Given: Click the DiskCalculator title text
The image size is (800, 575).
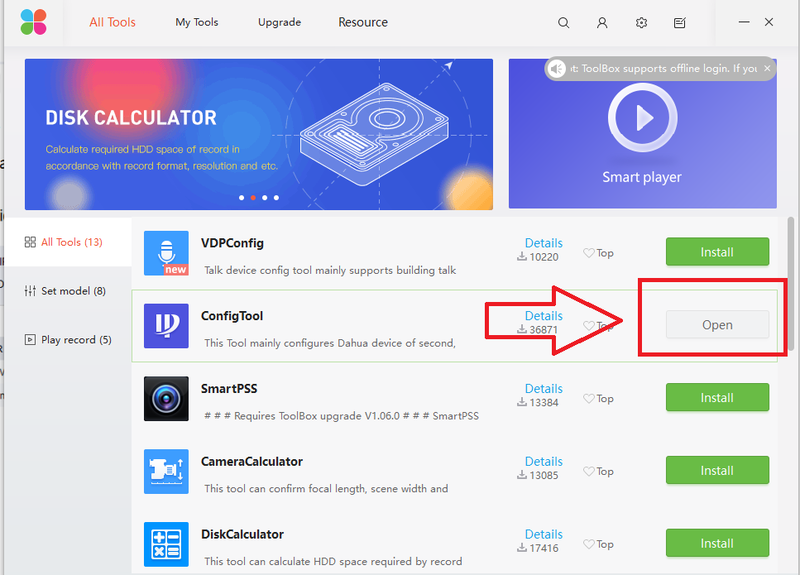Looking at the screenshot, I should [x=242, y=534].
